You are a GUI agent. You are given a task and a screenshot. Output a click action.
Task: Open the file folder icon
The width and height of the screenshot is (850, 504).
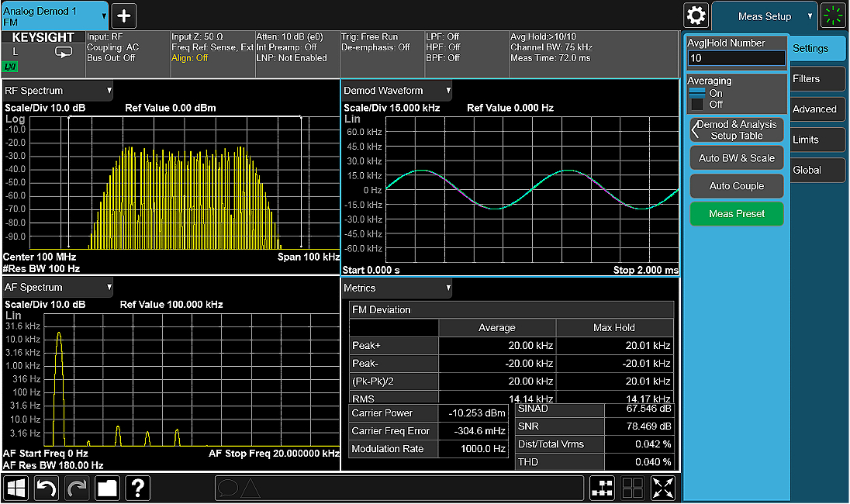(x=107, y=488)
